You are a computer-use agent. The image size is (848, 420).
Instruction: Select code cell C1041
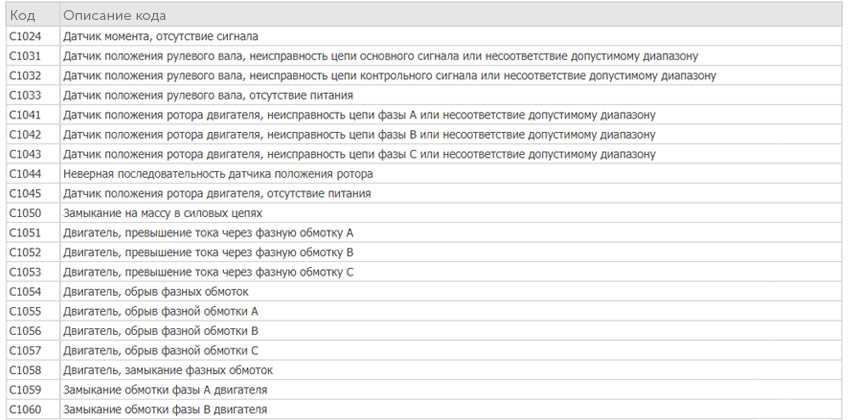pyautogui.click(x=25, y=115)
